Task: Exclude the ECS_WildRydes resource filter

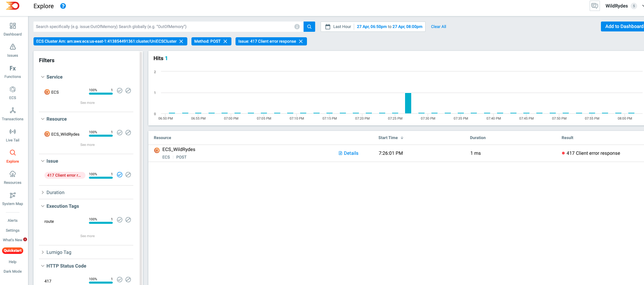Action: (128, 133)
